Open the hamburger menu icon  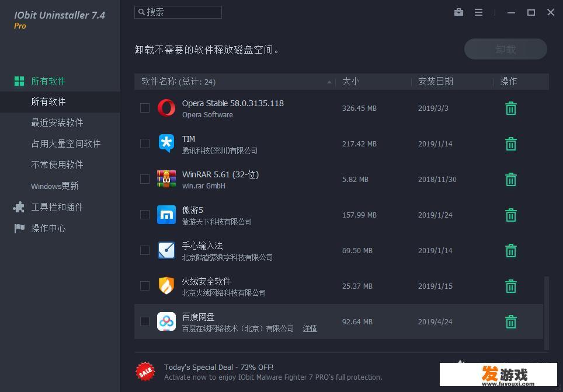(x=478, y=12)
